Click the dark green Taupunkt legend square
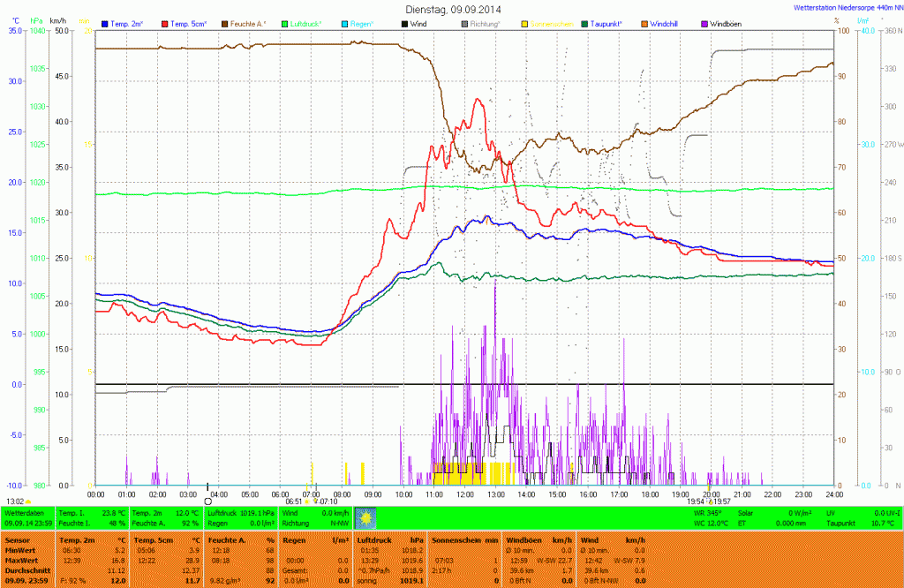Image resolution: width=904 pixels, height=588 pixels. (x=585, y=22)
